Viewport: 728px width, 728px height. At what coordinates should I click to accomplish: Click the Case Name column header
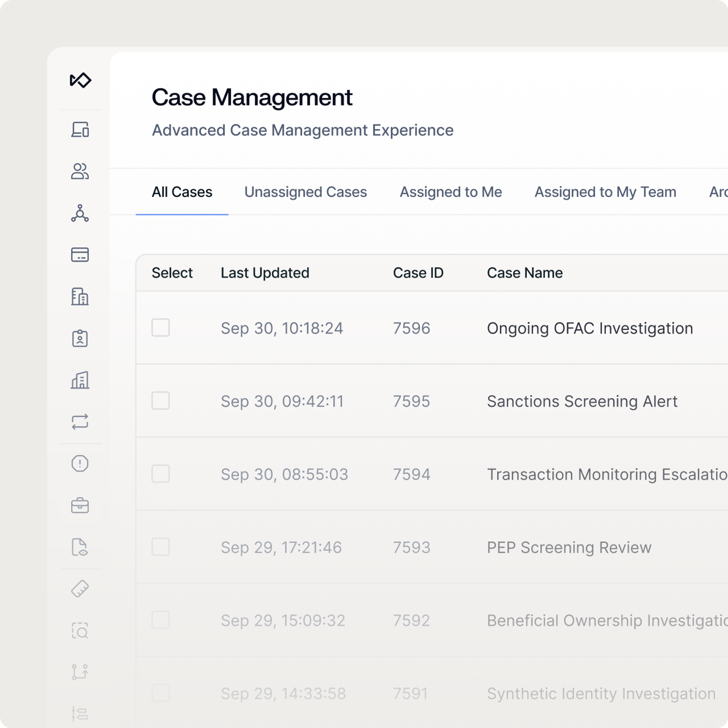point(525,273)
